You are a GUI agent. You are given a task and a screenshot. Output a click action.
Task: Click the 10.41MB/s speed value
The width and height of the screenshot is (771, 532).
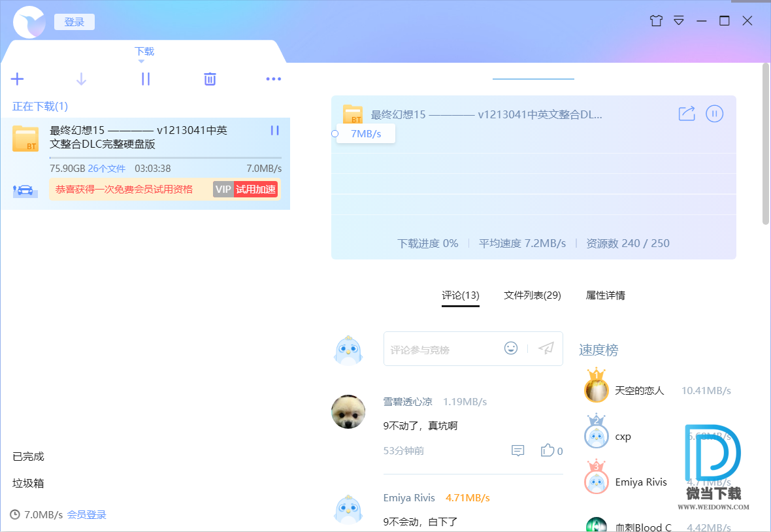706,390
